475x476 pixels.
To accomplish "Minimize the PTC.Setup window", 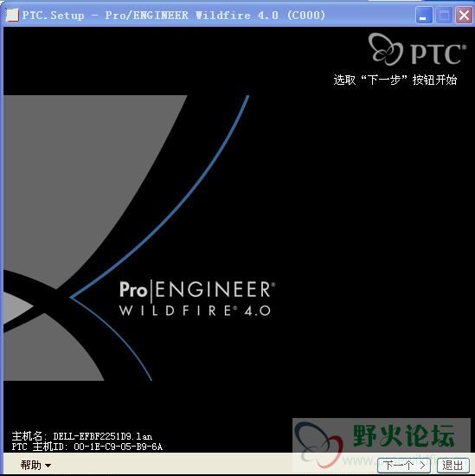I will click(x=424, y=15).
